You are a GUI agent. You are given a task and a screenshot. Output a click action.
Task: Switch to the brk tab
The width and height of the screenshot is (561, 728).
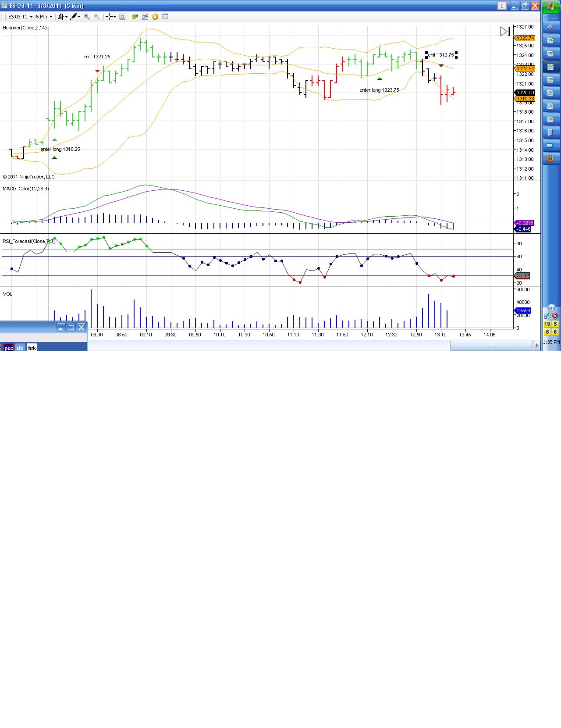pos(32,348)
